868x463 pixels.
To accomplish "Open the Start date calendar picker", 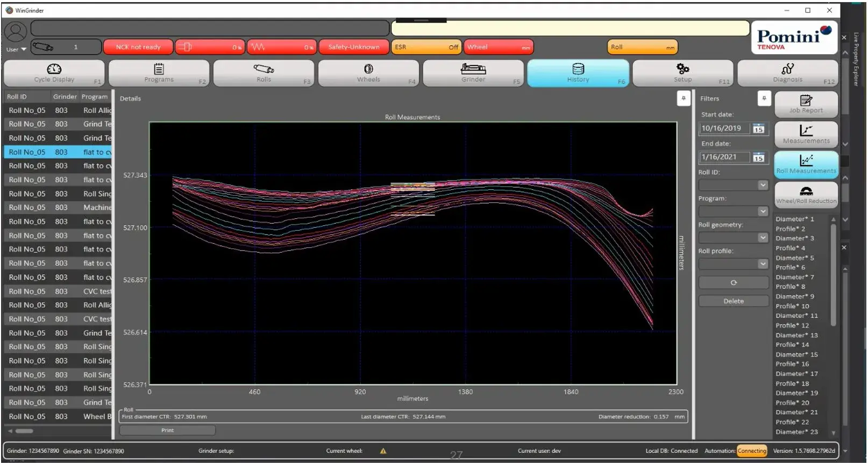I will [x=759, y=129].
